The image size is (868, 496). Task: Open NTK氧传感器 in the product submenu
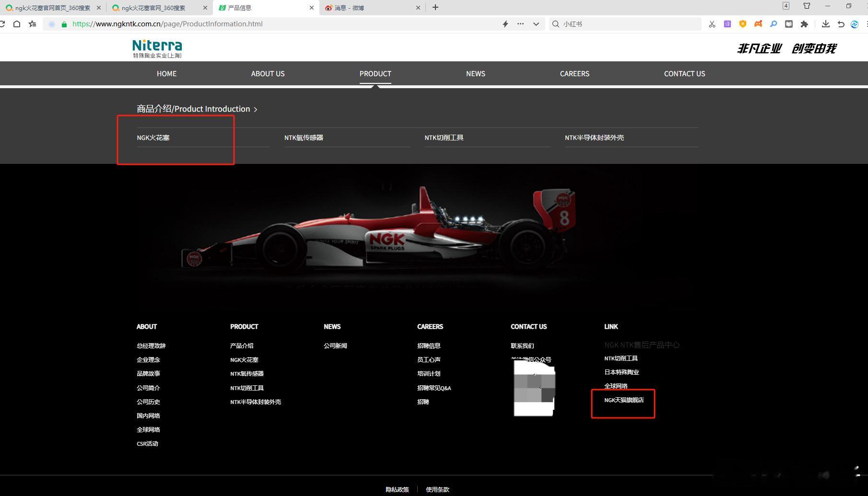coord(304,138)
